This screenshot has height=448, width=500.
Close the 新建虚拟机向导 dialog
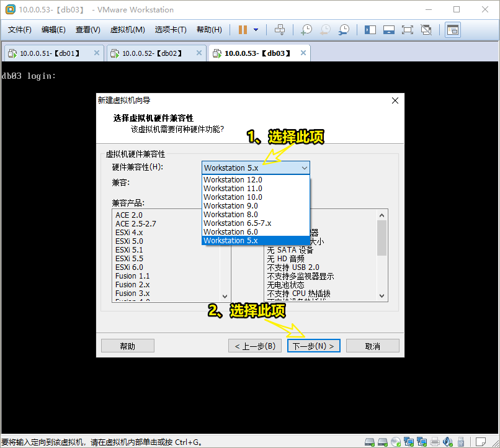pyautogui.click(x=395, y=100)
